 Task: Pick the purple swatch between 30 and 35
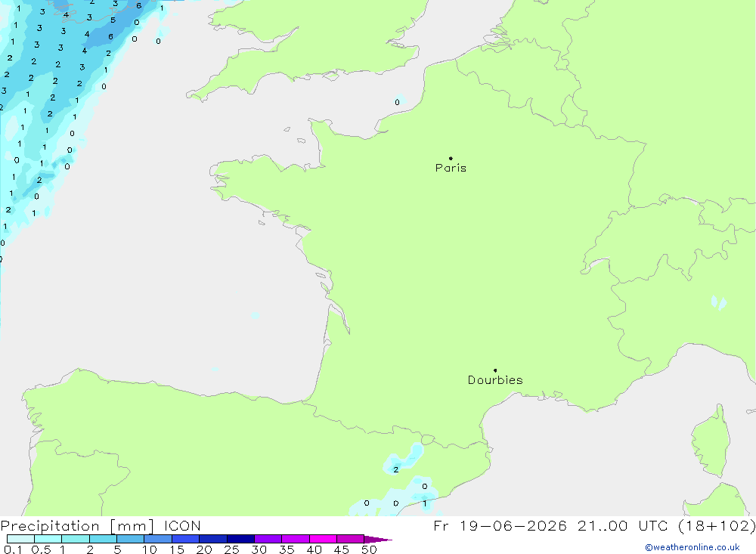[268, 539]
